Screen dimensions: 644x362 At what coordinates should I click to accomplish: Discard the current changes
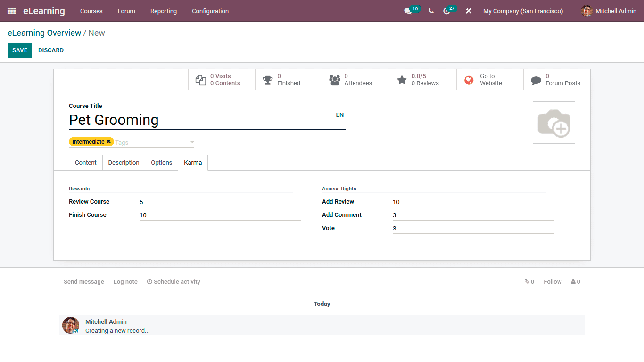click(x=50, y=50)
